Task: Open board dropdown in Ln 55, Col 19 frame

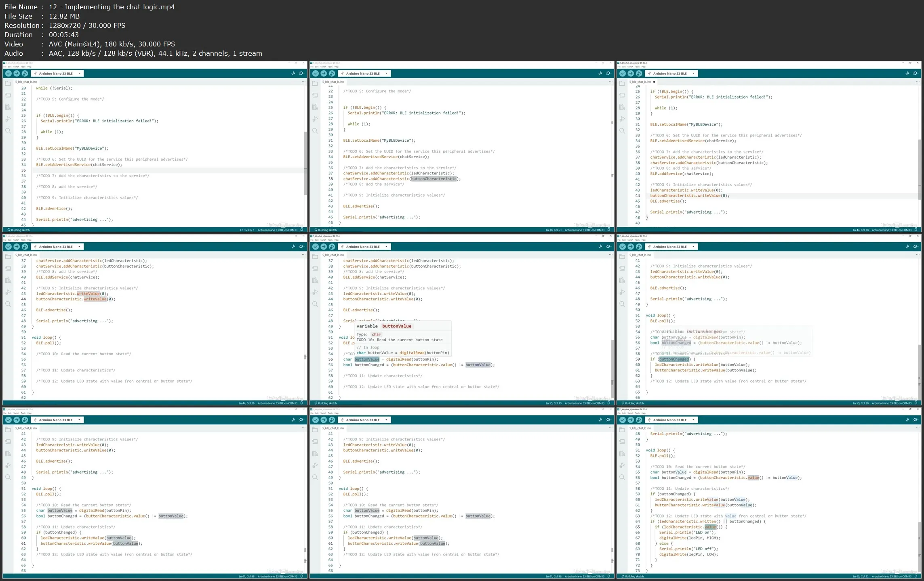Action: pyautogui.click(x=364, y=247)
